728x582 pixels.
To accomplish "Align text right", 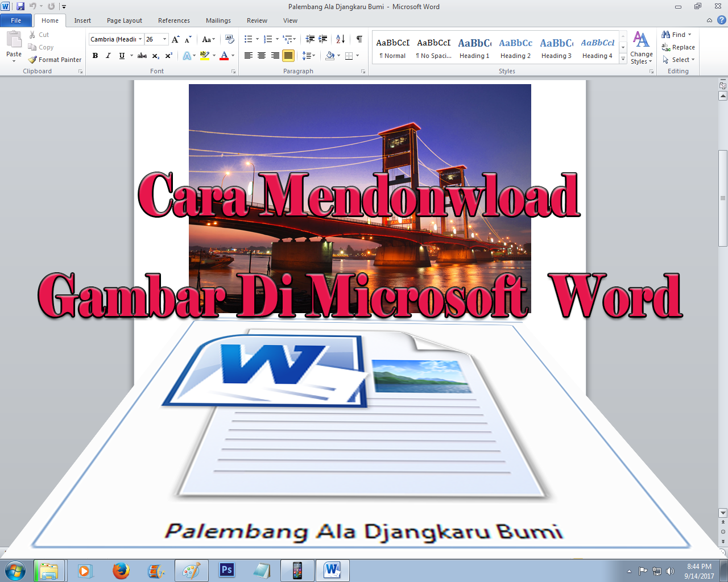I will 275,56.
